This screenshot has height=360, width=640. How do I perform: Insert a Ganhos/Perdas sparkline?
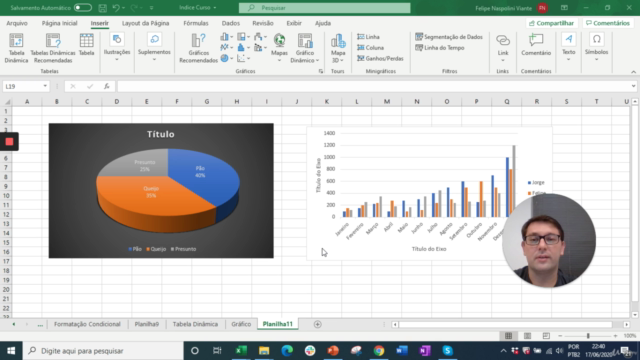(x=380, y=58)
